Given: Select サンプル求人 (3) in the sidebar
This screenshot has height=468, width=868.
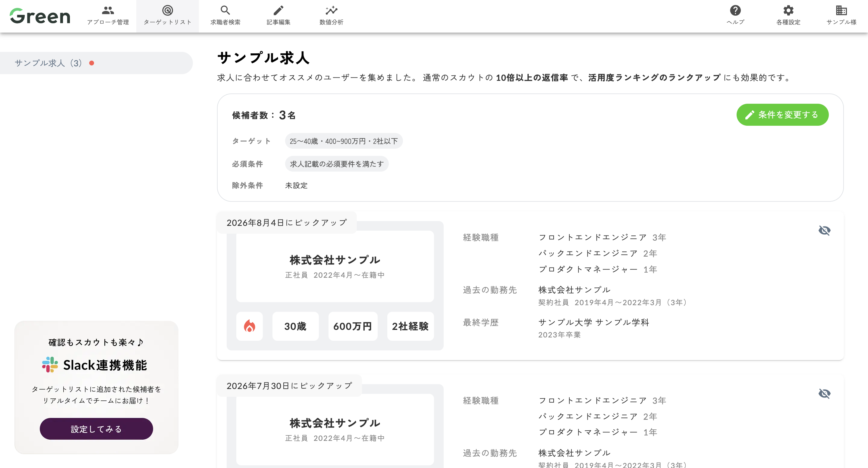Looking at the screenshot, I should (96, 63).
